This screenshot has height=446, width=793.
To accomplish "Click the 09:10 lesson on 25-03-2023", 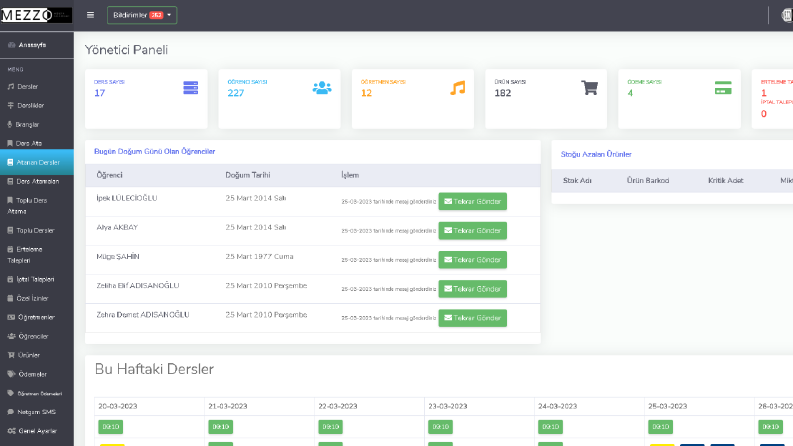I will tap(660, 427).
